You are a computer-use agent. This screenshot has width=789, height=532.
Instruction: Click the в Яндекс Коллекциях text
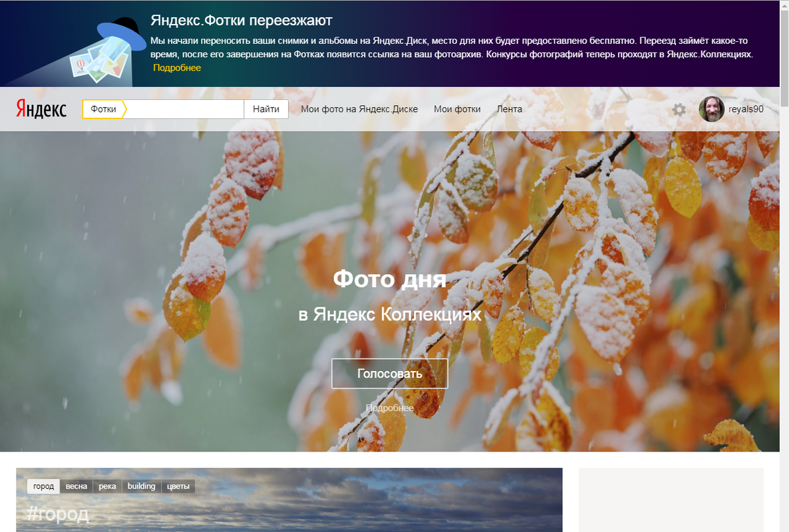point(390,315)
